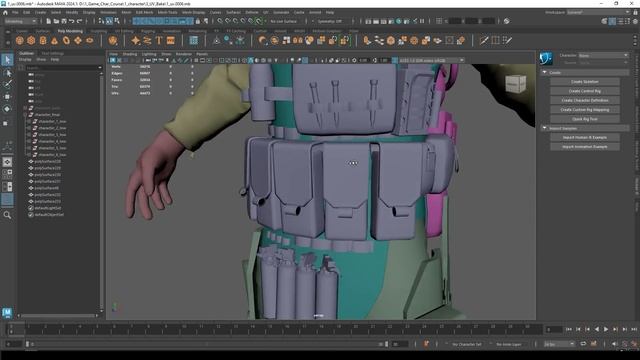The width and height of the screenshot is (640, 360).
Task: Add a polygon cube from the shelf
Action: (x=31, y=40)
